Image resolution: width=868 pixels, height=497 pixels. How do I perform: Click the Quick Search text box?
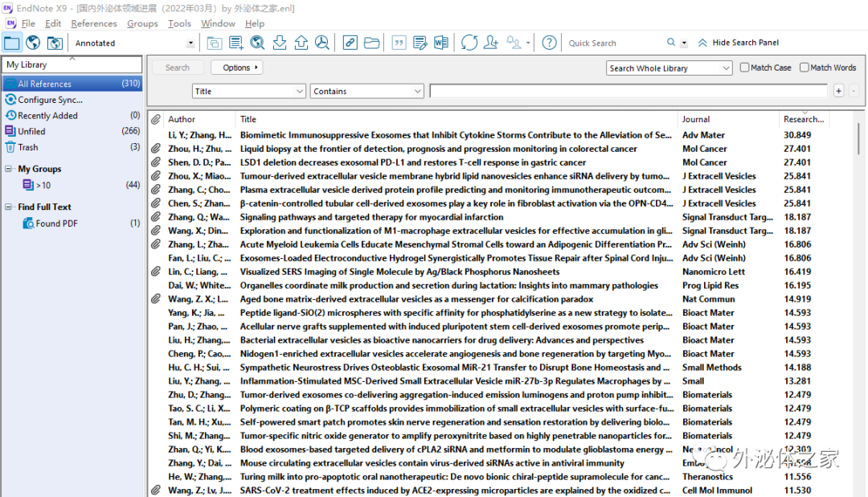(615, 43)
